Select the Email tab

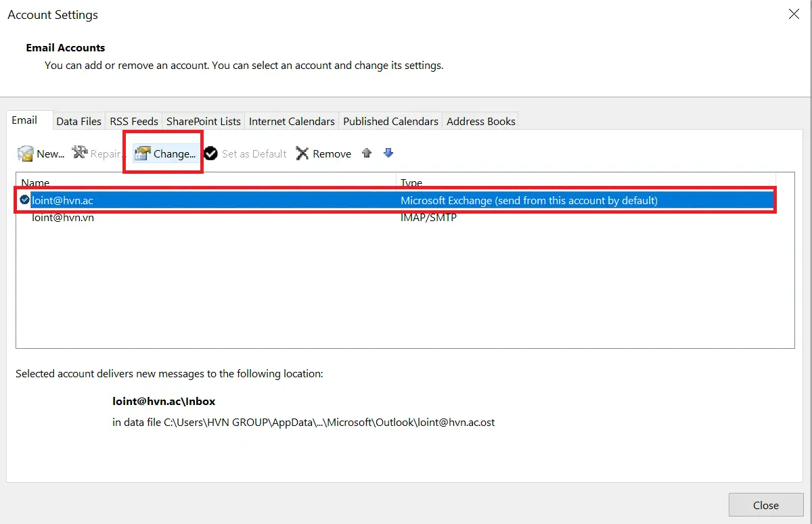coord(24,120)
